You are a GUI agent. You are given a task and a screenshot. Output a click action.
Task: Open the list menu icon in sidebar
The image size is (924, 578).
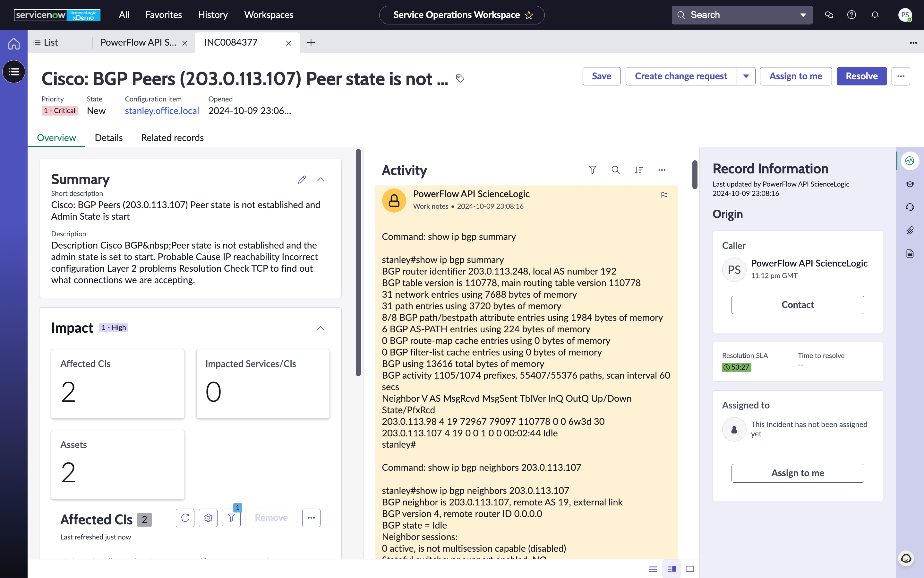coord(14,72)
